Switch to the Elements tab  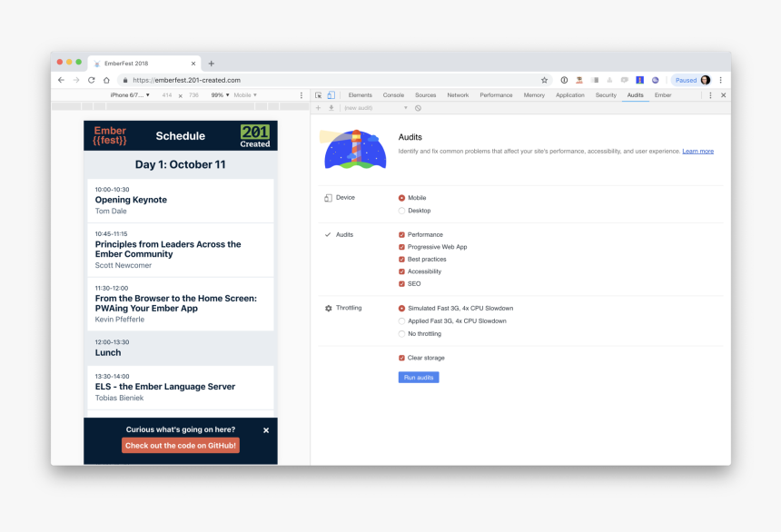[361, 95]
